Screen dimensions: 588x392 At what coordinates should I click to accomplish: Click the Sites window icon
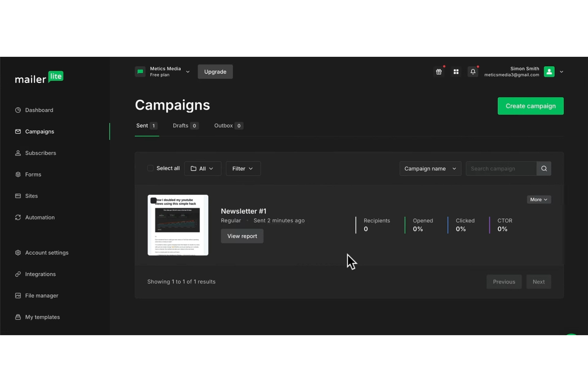click(x=18, y=196)
